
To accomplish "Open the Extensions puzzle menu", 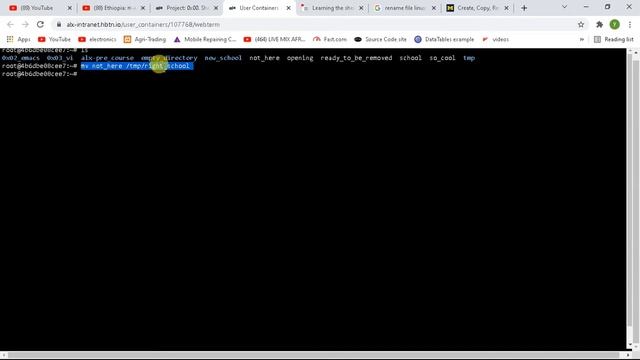I will 599,24.
